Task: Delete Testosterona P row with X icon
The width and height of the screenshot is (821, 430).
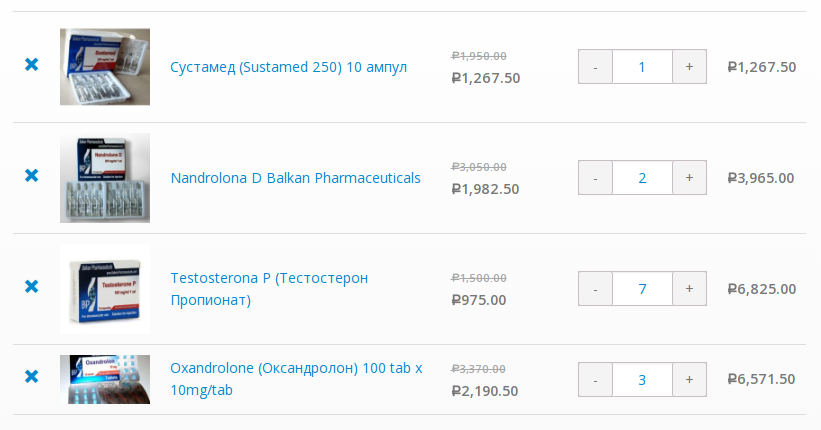Action: pos(31,287)
